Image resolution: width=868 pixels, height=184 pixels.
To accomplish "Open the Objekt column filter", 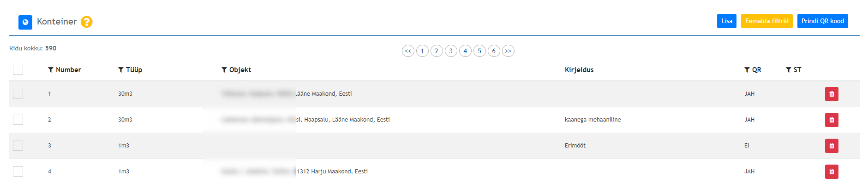I will click(x=224, y=70).
